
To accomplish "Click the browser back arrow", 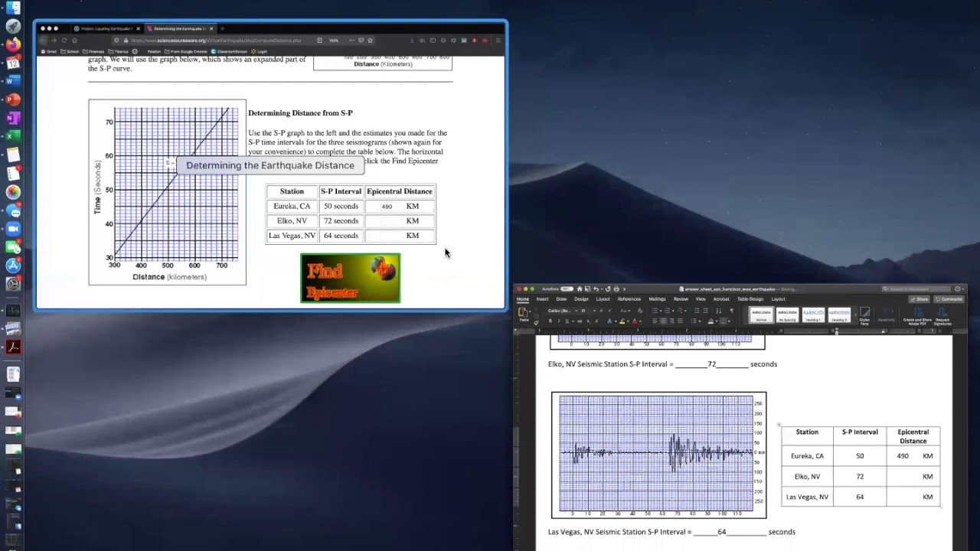I will [43, 41].
